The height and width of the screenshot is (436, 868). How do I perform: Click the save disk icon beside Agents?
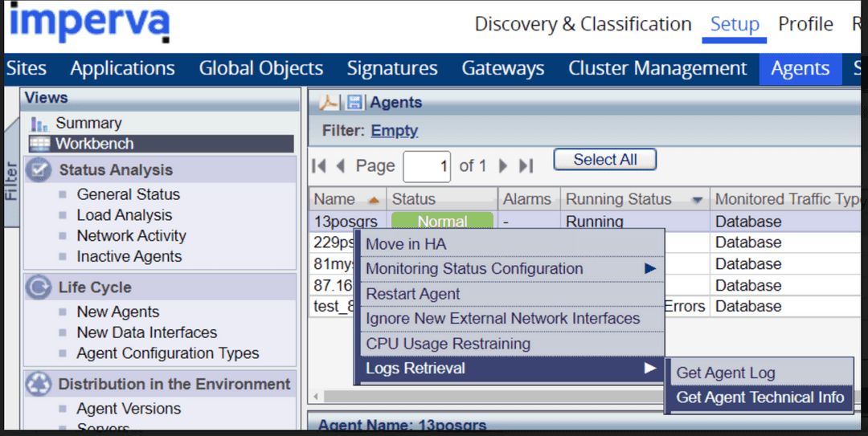coord(354,103)
